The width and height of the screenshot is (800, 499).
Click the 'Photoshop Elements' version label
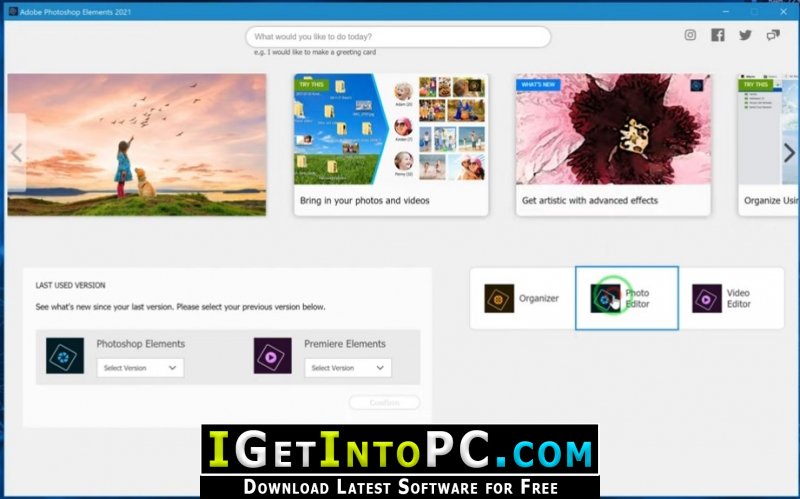click(x=141, y=344)
